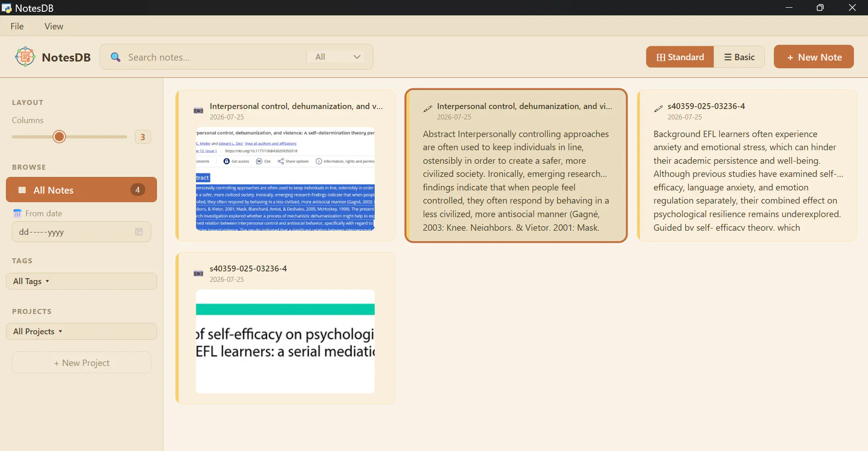Click the columns value box showing 3

[x=143, y=137]
